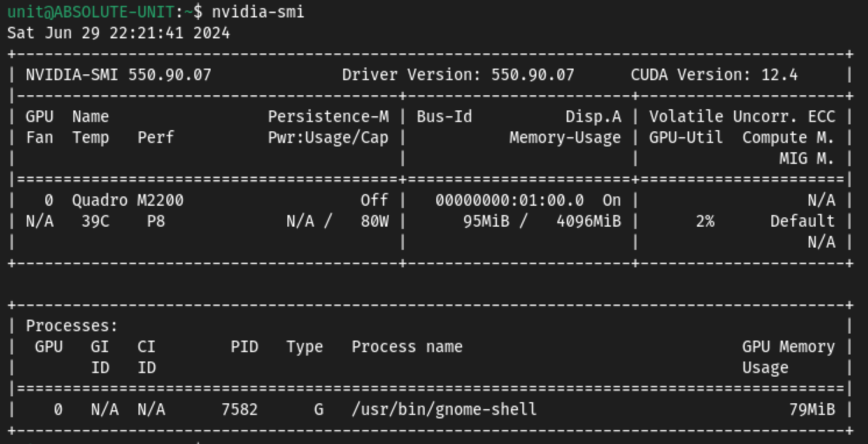Viewport: 868px width, 444px height.
Task: Click the Quadro M2200 GPU name
Action: [127, 200]
